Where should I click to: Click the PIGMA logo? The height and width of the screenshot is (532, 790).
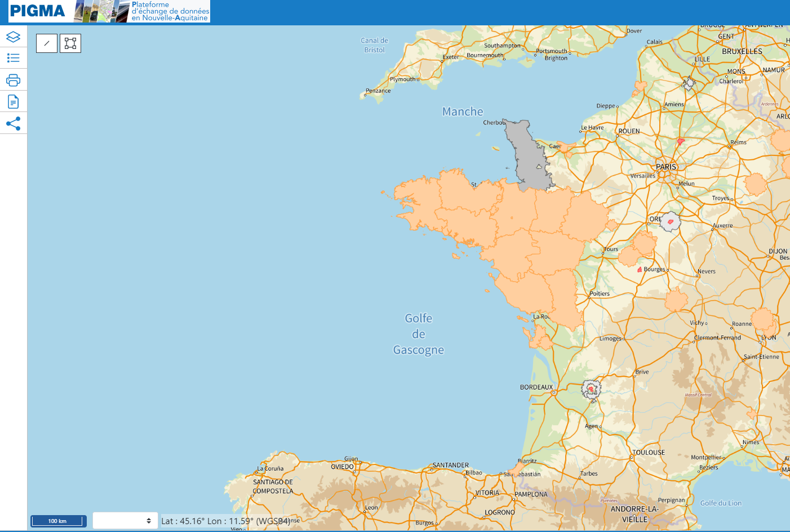tap(38, 11)
